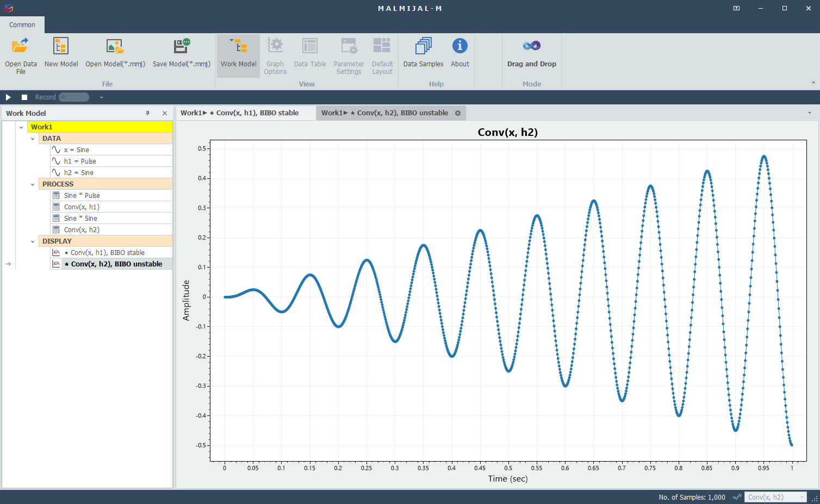Screen dimensions: 820x504
Task: Select x = Sine data item
Action: click(111, 150)
